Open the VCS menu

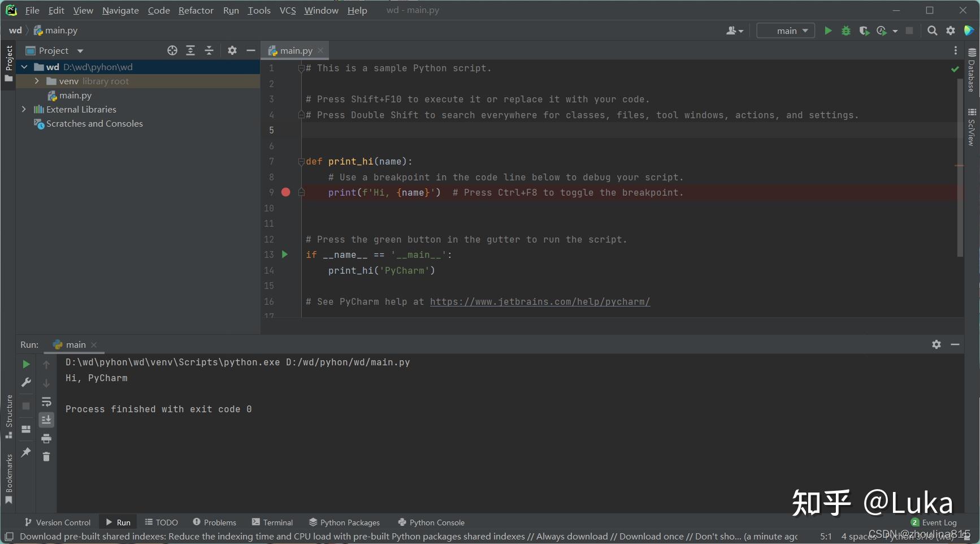[288, 10]
